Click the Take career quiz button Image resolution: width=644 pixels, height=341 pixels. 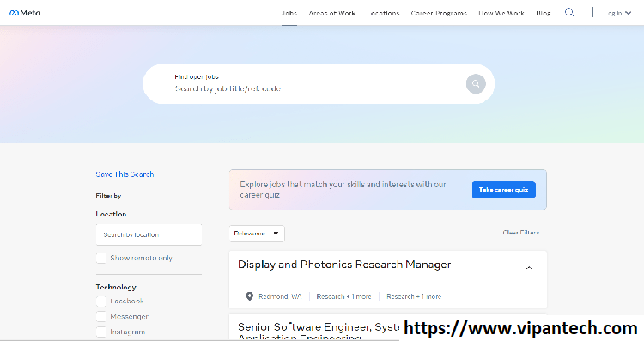503,190
